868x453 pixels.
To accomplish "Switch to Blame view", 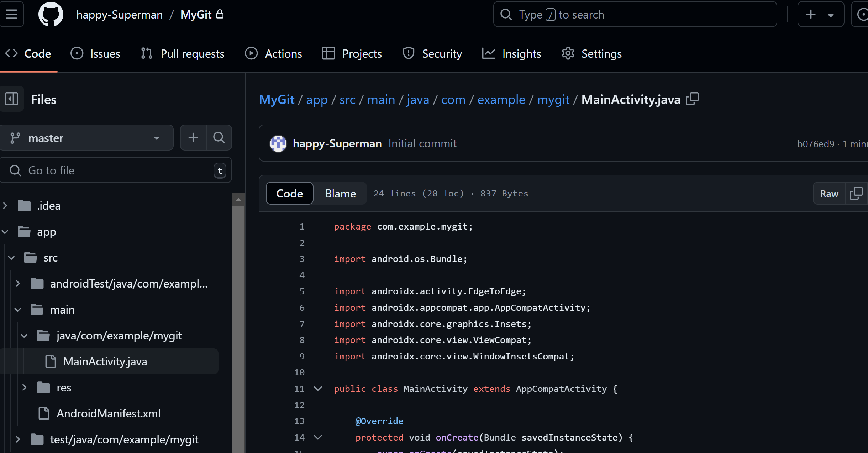I will point(341,193).
